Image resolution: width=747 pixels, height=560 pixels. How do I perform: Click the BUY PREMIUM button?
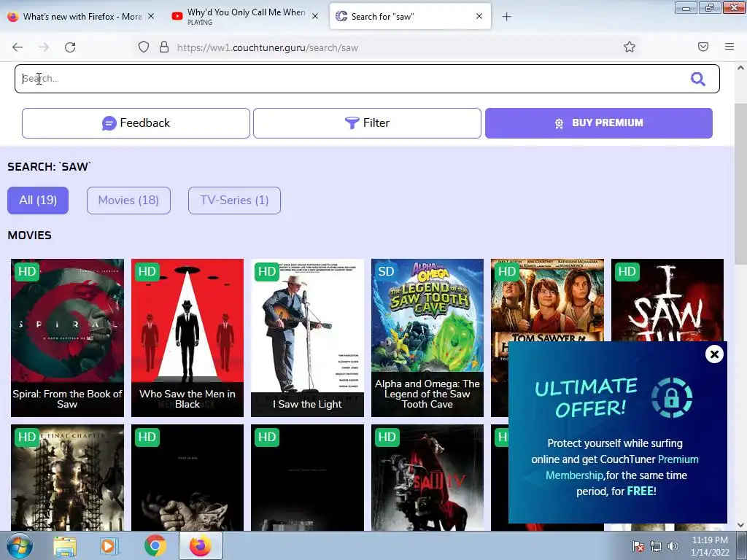599,123
